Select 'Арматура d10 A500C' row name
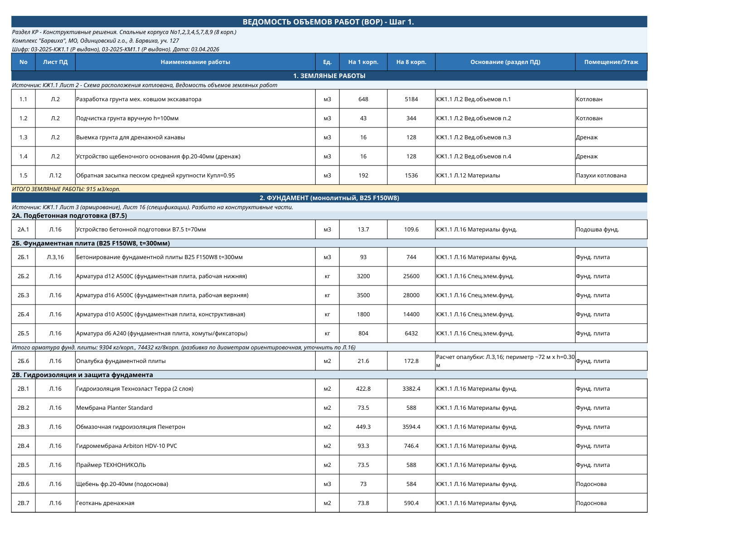 (x=195, y=314)
